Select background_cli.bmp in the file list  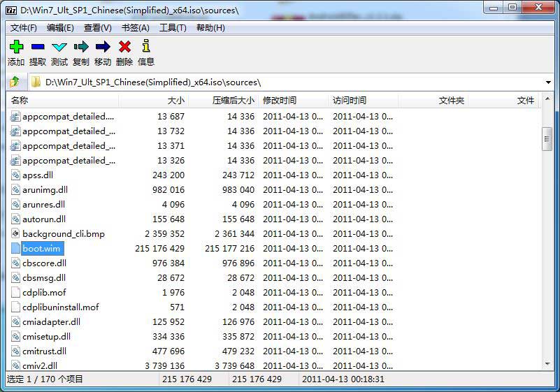(x=63, y=234)
